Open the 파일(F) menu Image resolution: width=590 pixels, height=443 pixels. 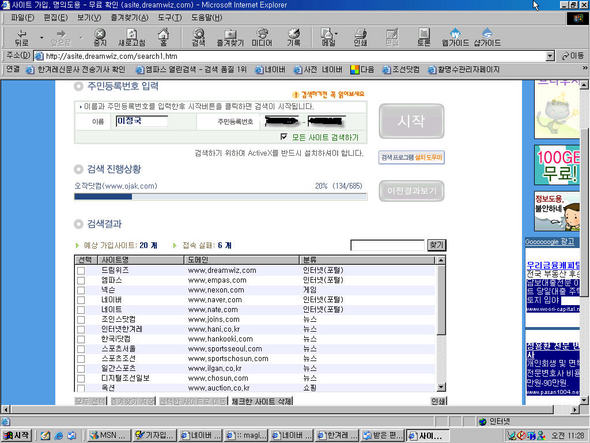click(x=22, y=17)
